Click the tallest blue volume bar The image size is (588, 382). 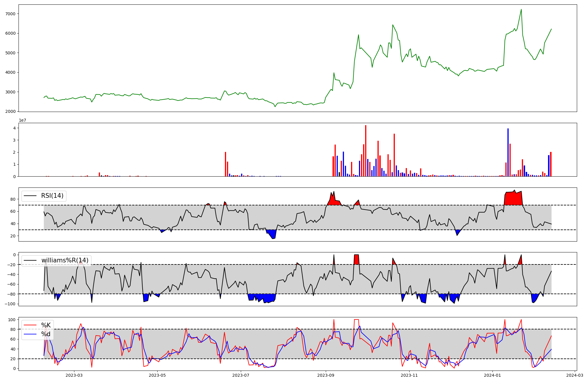(x=508, y=153)
